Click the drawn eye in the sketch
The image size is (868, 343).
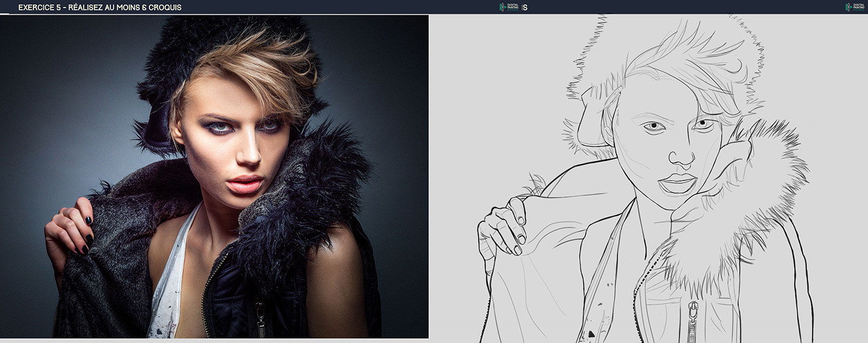(652, 126)
